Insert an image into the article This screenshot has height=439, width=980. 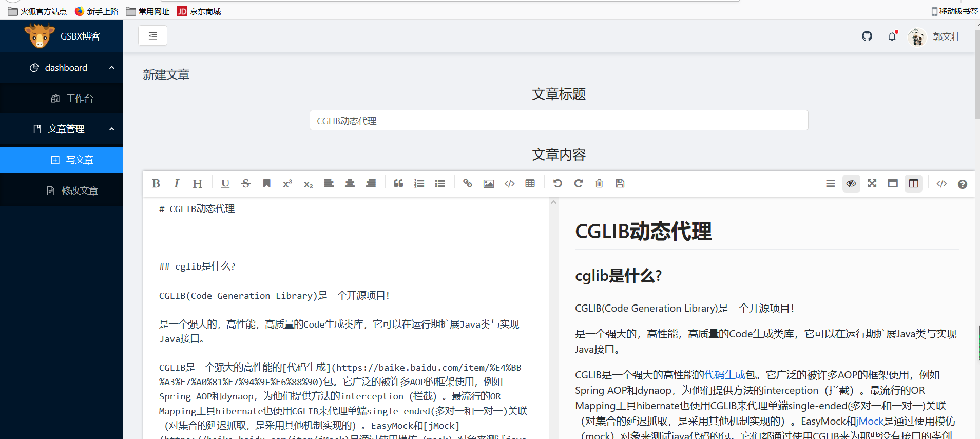(489, 183)
